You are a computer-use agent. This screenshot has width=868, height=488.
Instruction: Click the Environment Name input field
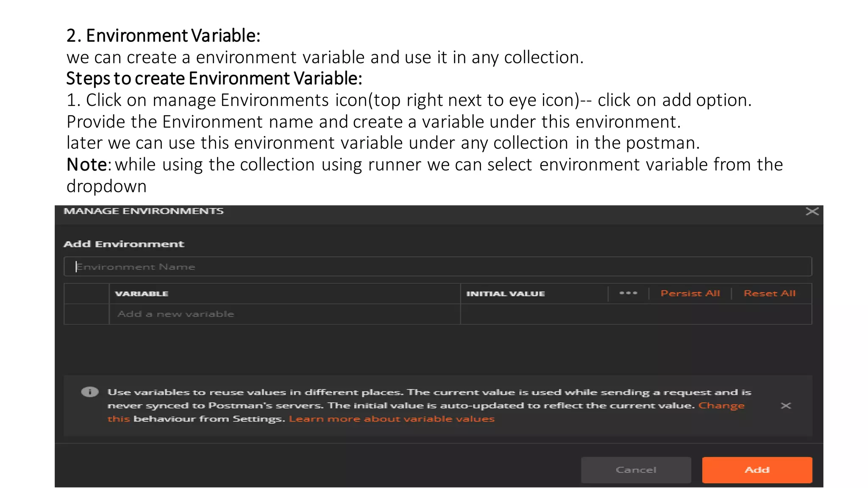[x=438, y=266]
